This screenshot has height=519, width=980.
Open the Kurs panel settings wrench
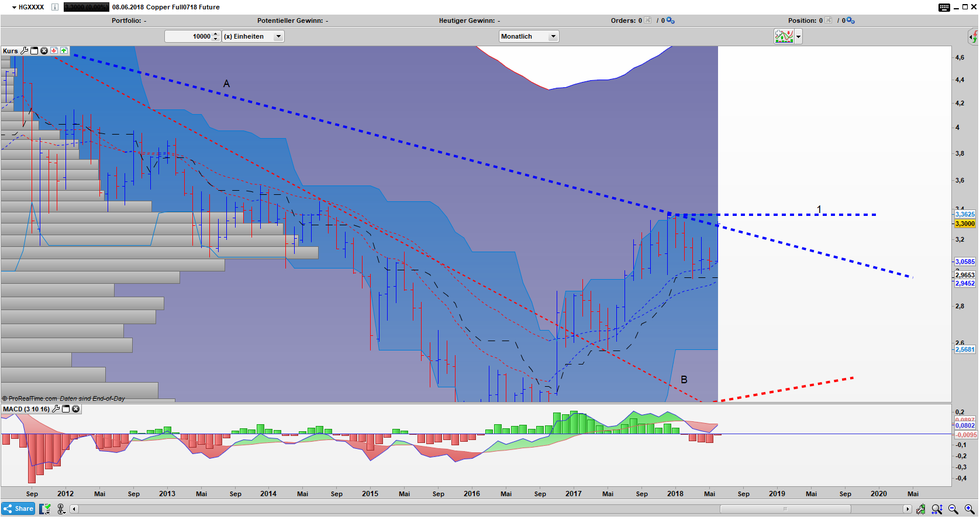coord(25,51)
